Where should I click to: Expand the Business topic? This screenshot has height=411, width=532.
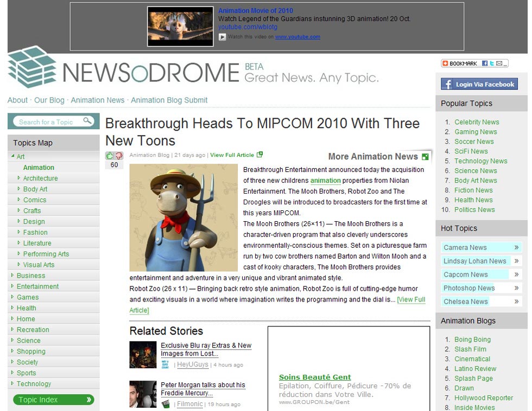[12, 275]
